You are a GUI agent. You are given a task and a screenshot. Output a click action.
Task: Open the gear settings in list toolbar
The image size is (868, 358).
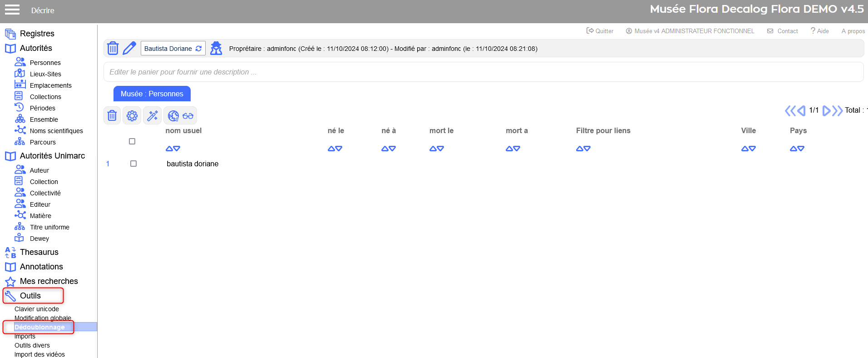[132, 116]
